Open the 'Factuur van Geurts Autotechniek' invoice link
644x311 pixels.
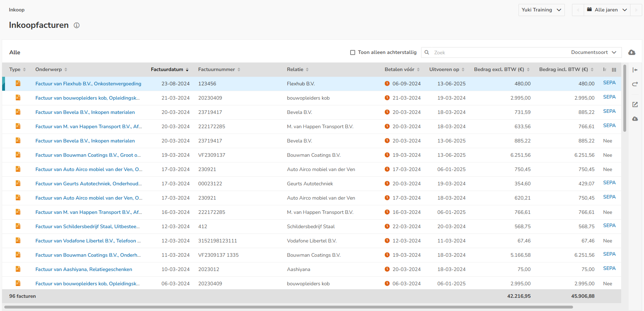pos(88,184)
